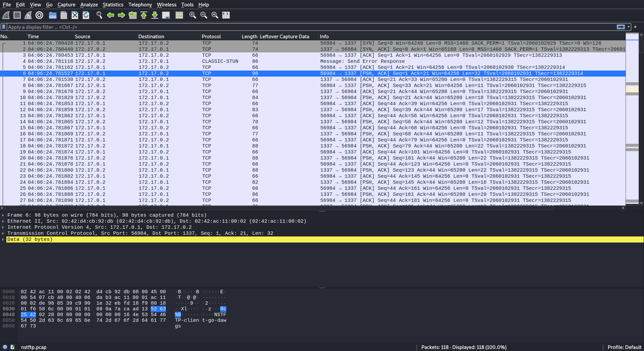The width and height of the screenshot is (644, 351).
Task: Expand the Ethernet II tree node
Action: click(3, 221)
